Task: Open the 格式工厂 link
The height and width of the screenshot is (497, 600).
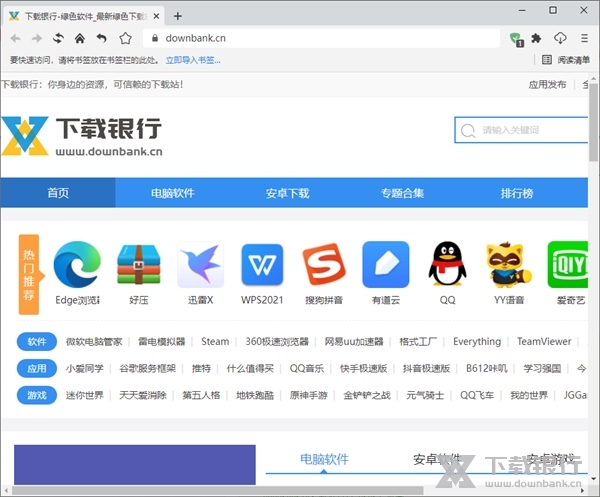Action: (418, 341)
